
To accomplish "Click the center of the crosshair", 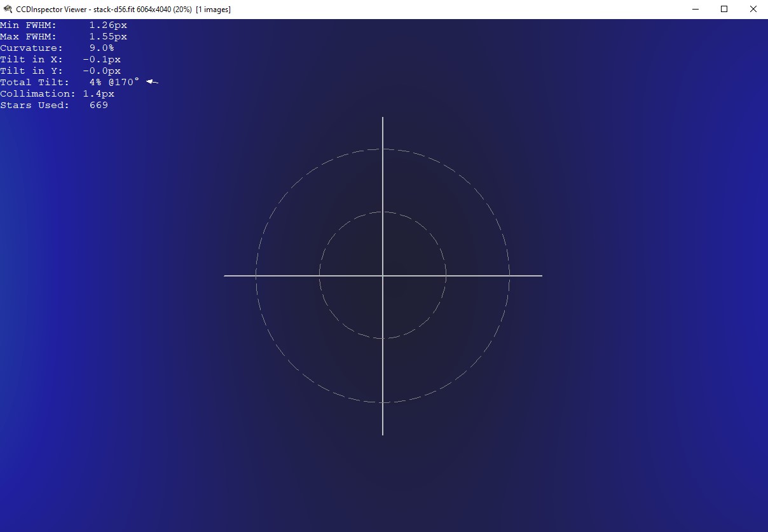I will tap(383, 276).
